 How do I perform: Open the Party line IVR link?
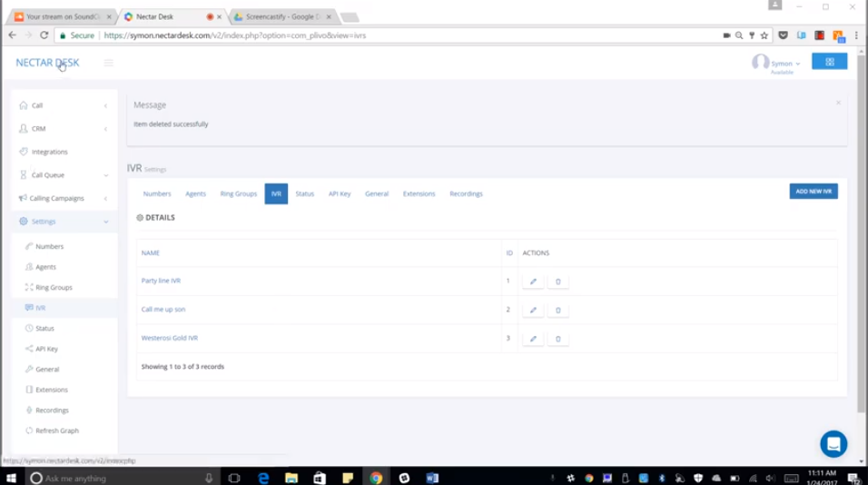(x=161, y=281)
